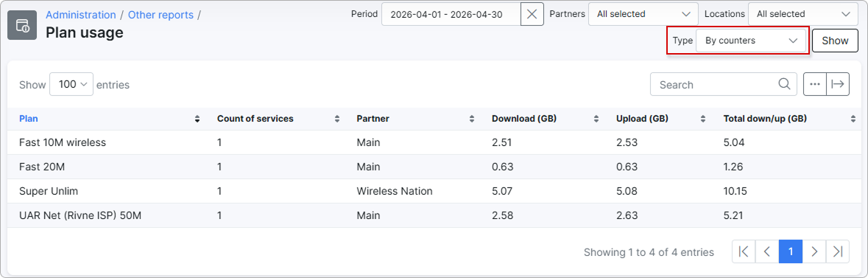Open the Other reports breadcrumb link
The width and height of the screenshot is (868, 278).
160,15
